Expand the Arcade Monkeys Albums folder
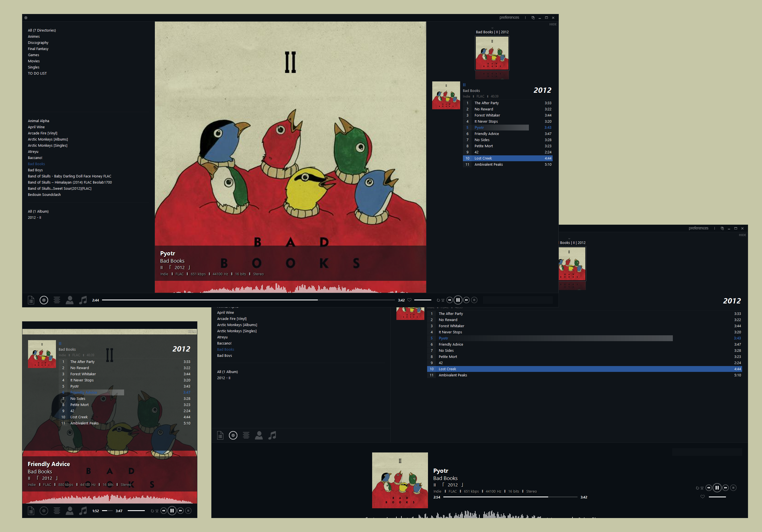This screenshot has width=762, height=532. (47, 139)
